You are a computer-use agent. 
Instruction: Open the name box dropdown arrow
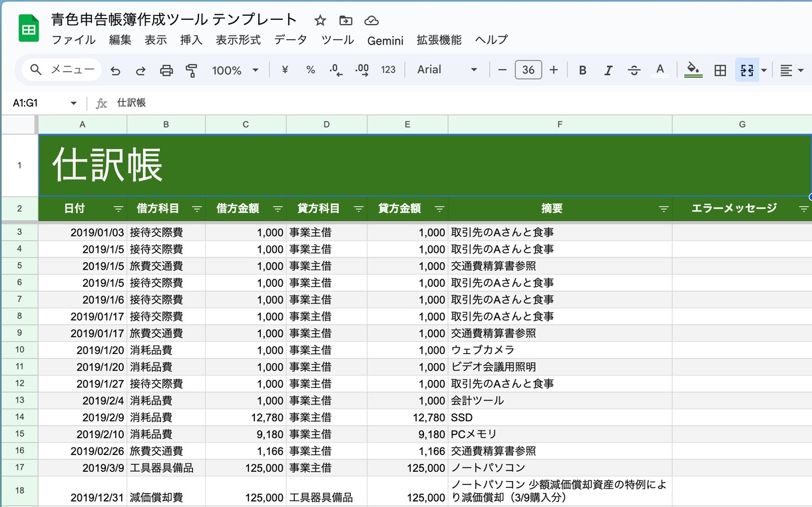point(73,103)
